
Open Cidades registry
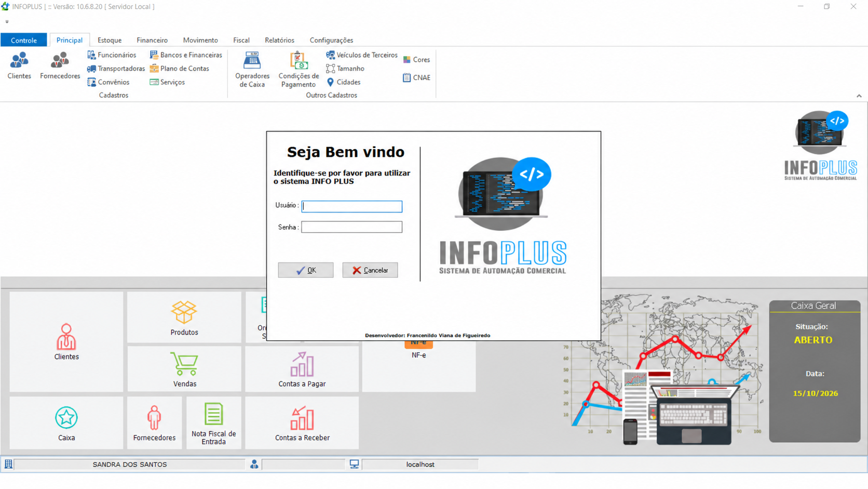coord(343,82)
